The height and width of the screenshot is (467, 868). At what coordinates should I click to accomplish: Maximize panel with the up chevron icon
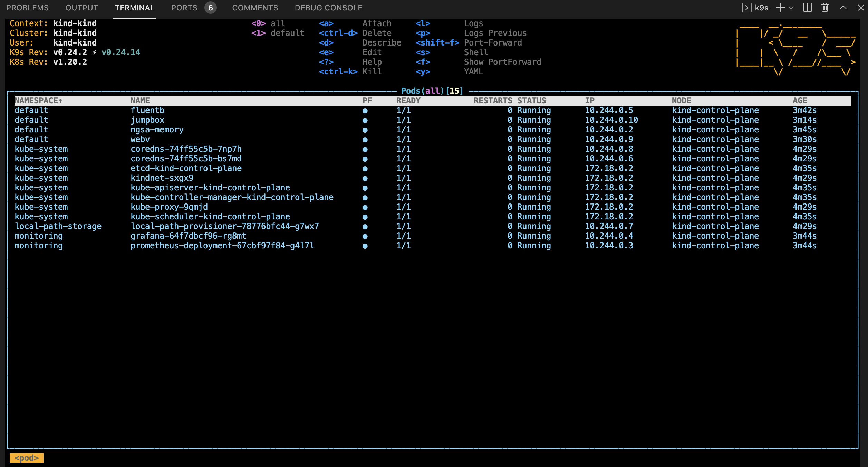coord(843,8)
